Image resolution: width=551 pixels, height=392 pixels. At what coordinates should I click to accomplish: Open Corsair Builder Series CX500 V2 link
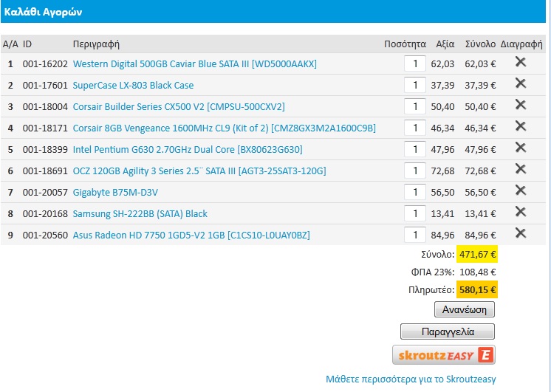(x=179, y=107)
